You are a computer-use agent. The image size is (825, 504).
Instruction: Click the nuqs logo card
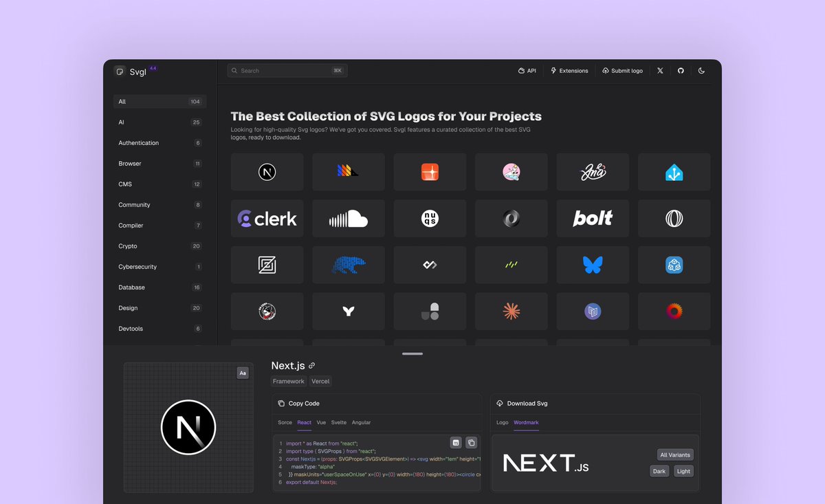pyautogui.click(x=430, y=219)
